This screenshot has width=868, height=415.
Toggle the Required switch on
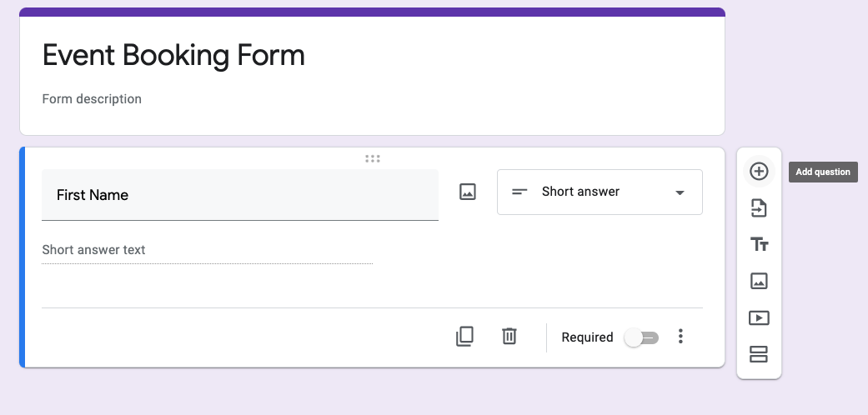pyautogui.click(x=641, y=337)
